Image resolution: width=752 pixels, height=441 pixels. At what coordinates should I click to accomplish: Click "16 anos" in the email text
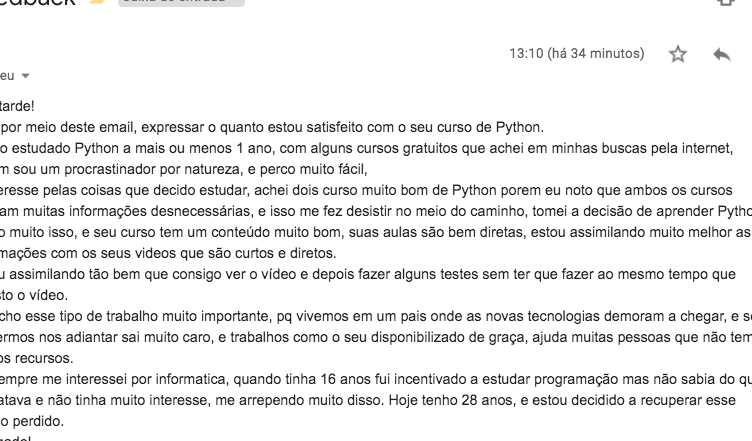click(x=345, y=379)
